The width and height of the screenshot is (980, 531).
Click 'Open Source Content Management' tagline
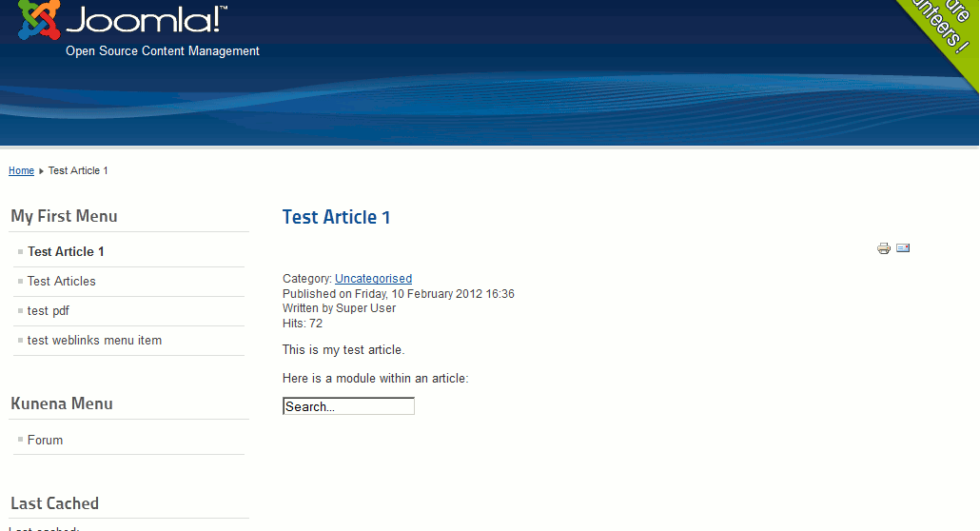click(x=163, y=51)
